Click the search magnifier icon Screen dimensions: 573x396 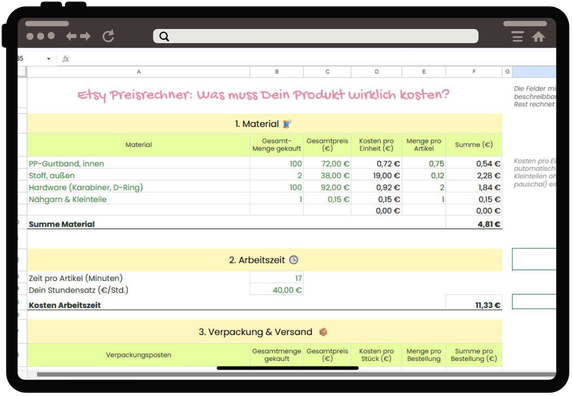click(164, 36)
